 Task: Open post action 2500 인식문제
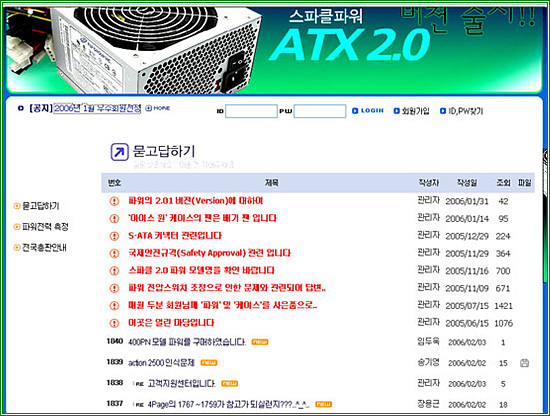tap(161, 363)
